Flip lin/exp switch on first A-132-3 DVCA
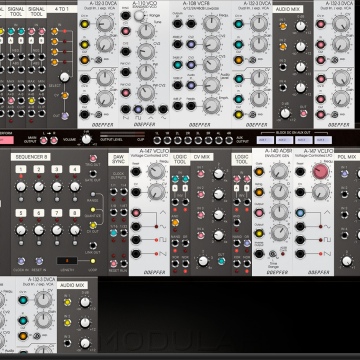Image resolution: width=360 pixels, height=360 pixels. pos(98,60)
